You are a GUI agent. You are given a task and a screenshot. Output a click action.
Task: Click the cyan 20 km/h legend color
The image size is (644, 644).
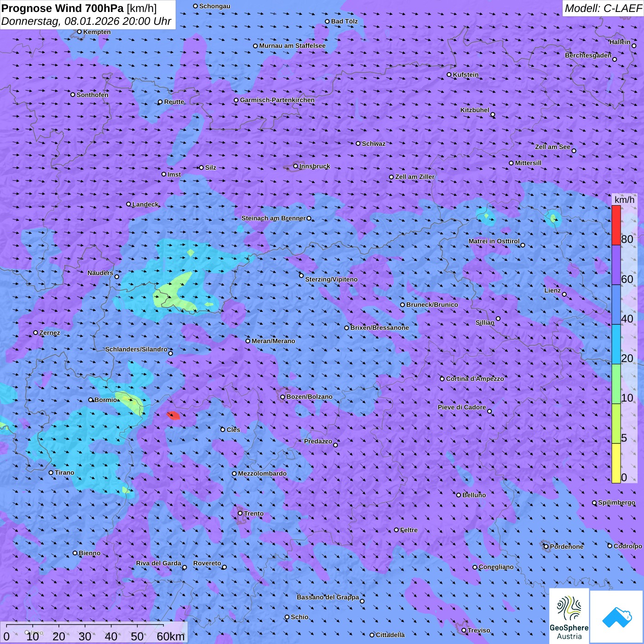click(x=616, y=345)
